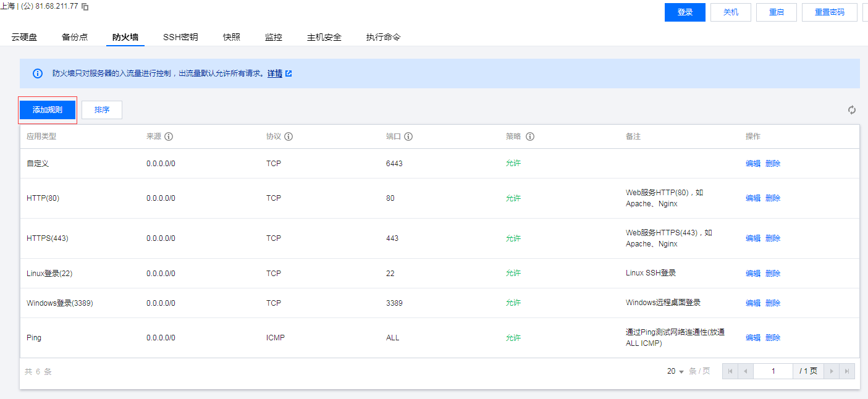Click the refresh icon above the table
Viewport: 868px width, 399px height.
click(852, 110)
